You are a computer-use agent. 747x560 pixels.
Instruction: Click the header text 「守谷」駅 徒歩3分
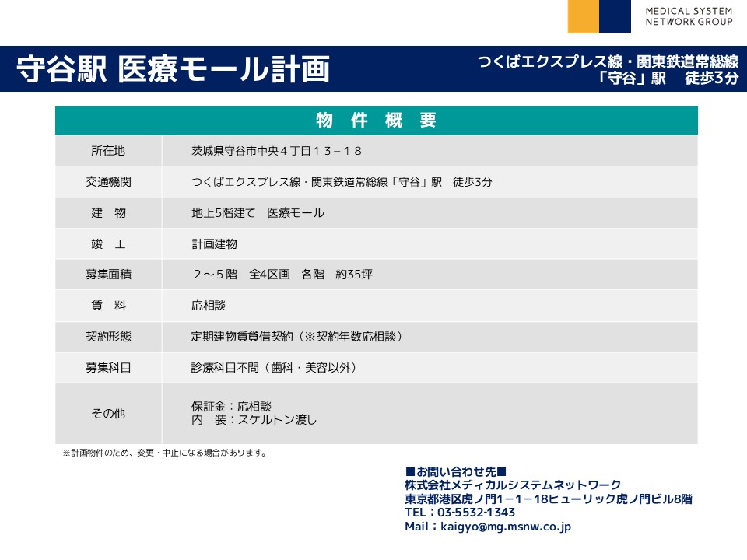tap(668, 78)
